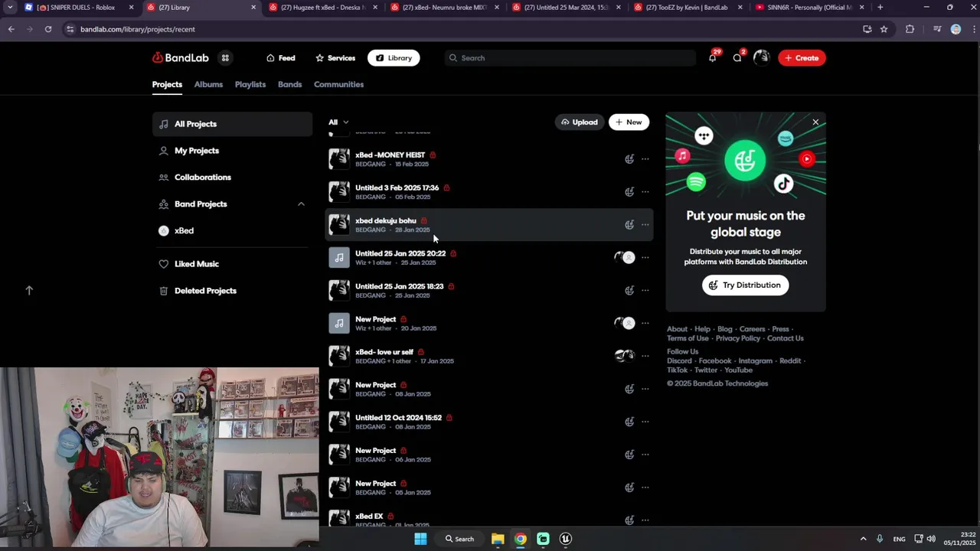Viewport: 980px width, 551px height.
Task: Open the xBed band in sidebar
Action: coord(232,231)
